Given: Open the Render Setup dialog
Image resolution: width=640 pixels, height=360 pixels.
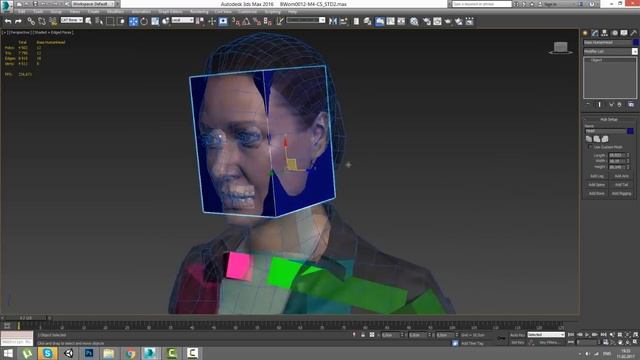Looking at the screenshot, I should click(426, 21).
